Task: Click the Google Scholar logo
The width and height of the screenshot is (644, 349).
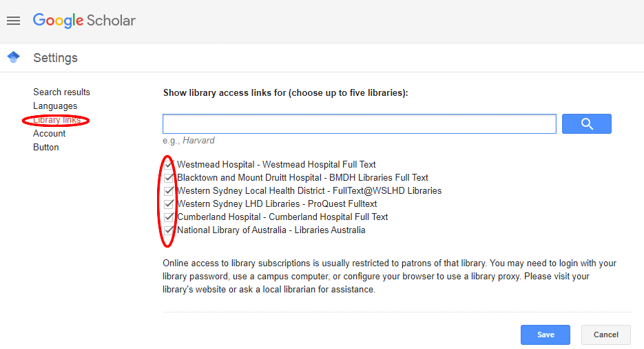Action: click(x=84, y=21)
